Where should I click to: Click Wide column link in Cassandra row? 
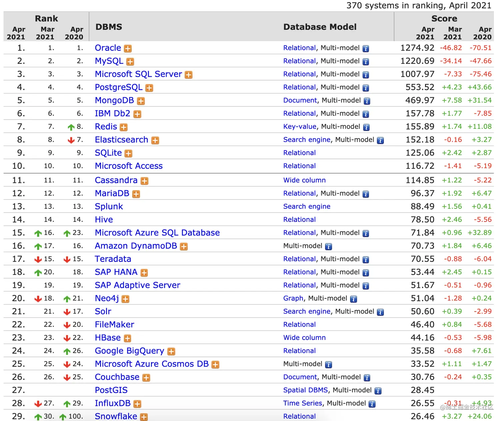(305, 180)
